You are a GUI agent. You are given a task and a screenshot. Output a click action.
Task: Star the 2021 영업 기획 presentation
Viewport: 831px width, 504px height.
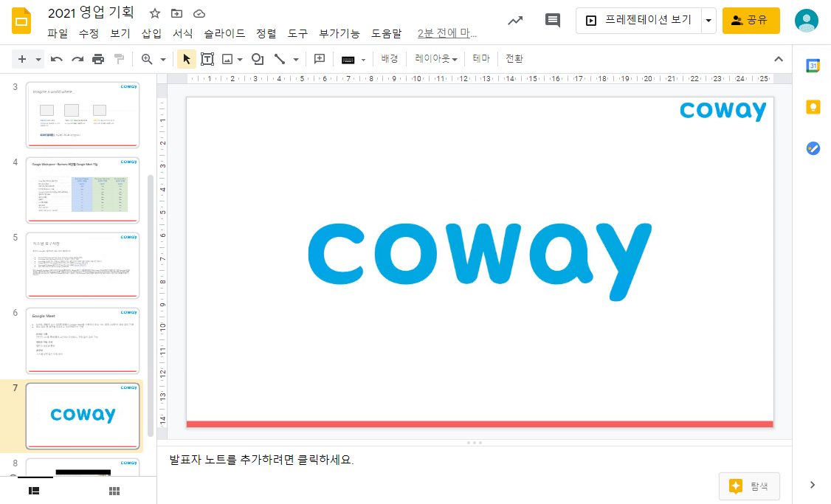tap(155, 14)
